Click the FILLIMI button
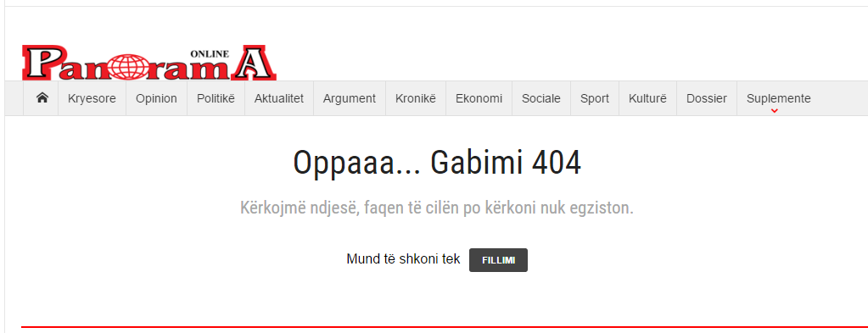868x333 pixels. pyautogui.click(x=498, y=260)
